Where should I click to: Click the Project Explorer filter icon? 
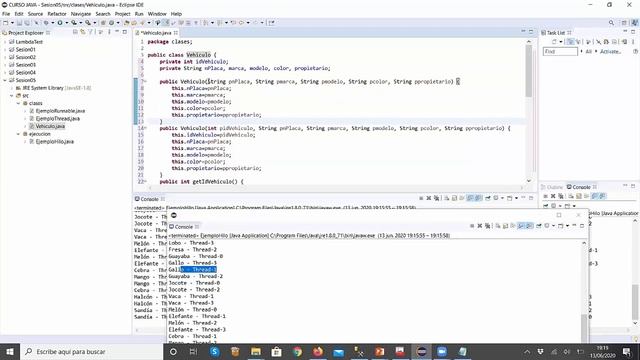91,32
